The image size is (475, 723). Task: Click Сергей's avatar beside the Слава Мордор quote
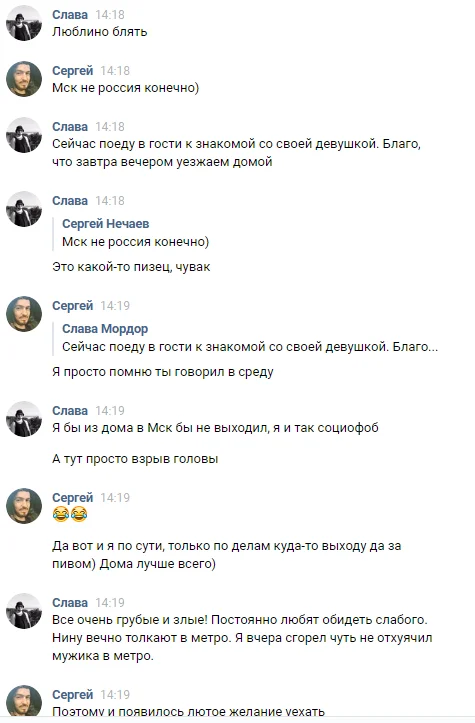click(x=24, y=314)
